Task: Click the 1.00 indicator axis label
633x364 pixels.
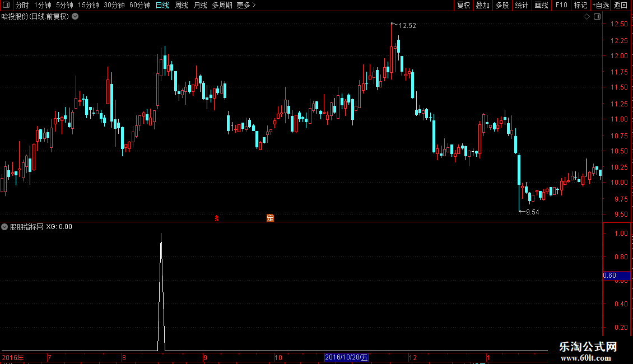Action: tap(621, 234)
